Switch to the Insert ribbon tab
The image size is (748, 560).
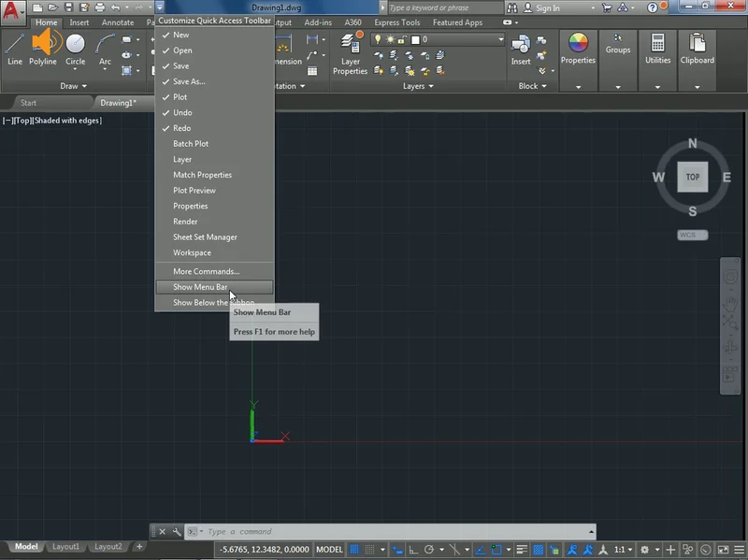pos(78,22)
